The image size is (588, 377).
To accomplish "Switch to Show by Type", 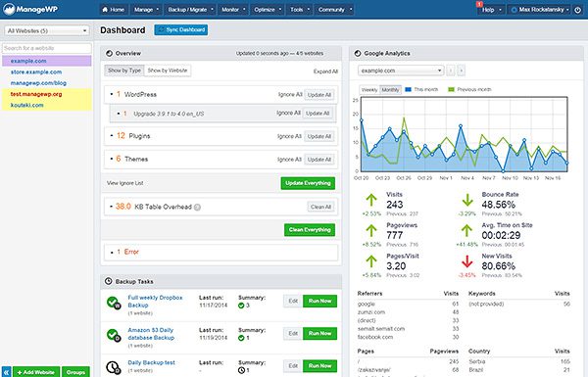I will click(x=124, y=71).
